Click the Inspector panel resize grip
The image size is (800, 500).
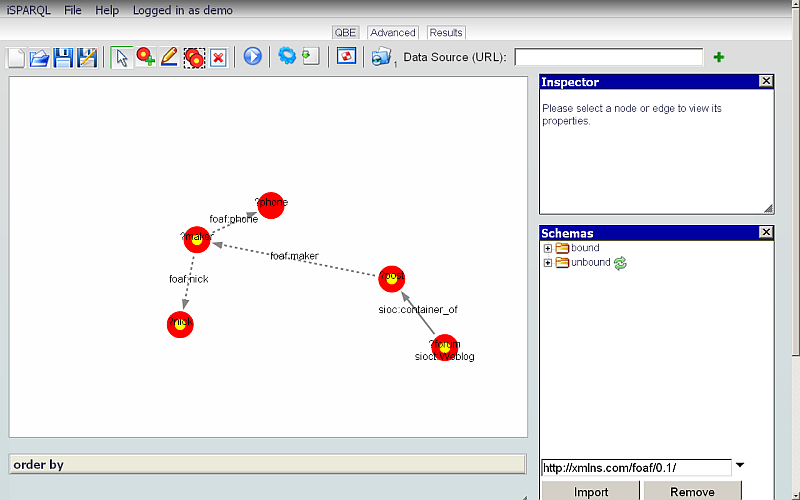768,208
